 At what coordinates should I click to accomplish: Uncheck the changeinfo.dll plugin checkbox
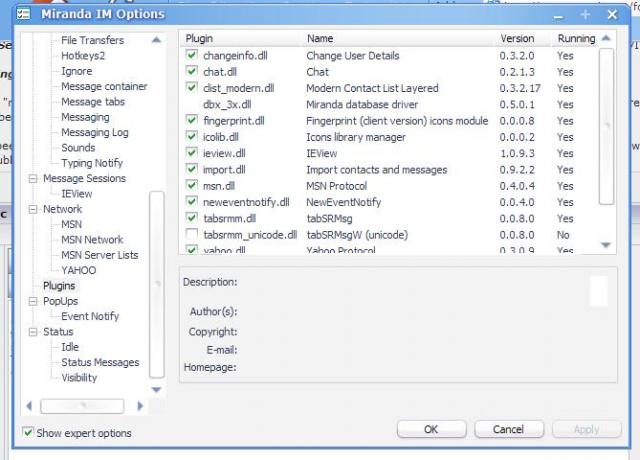[191, 55]
